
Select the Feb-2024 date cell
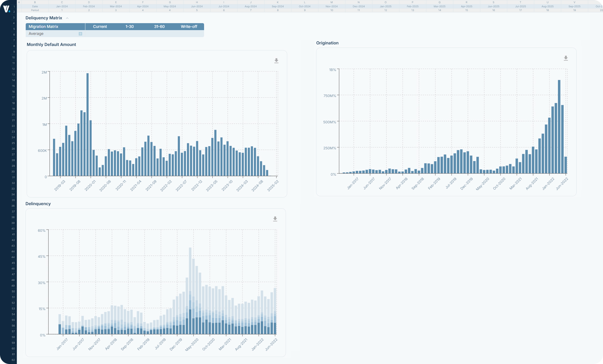(89, 6)
